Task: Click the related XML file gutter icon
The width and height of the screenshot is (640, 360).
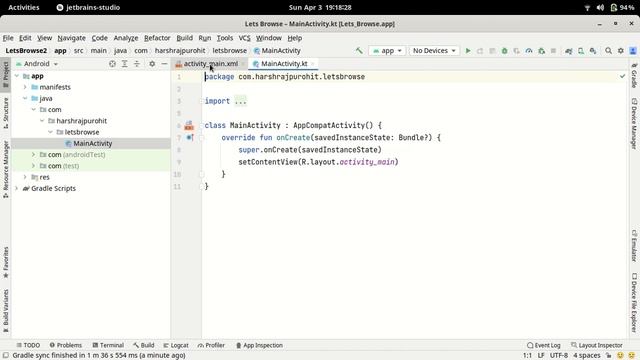Action: click(189, 125)
